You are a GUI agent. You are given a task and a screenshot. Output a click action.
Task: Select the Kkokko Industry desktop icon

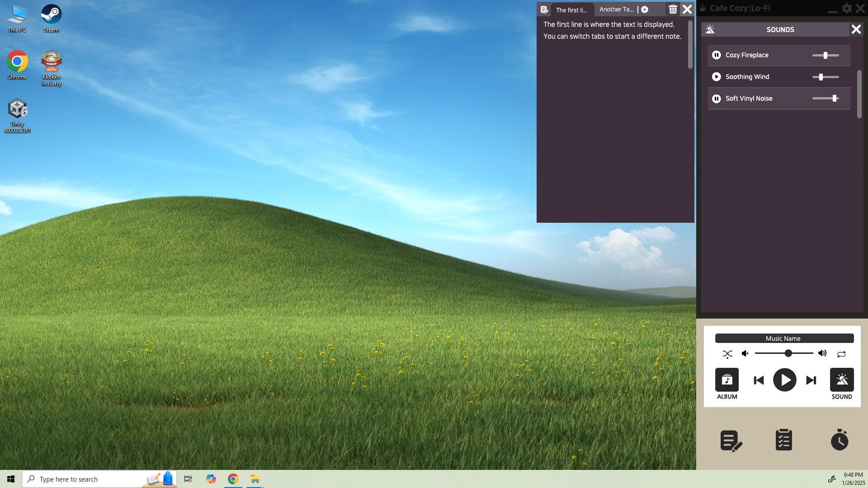[51, 69]
